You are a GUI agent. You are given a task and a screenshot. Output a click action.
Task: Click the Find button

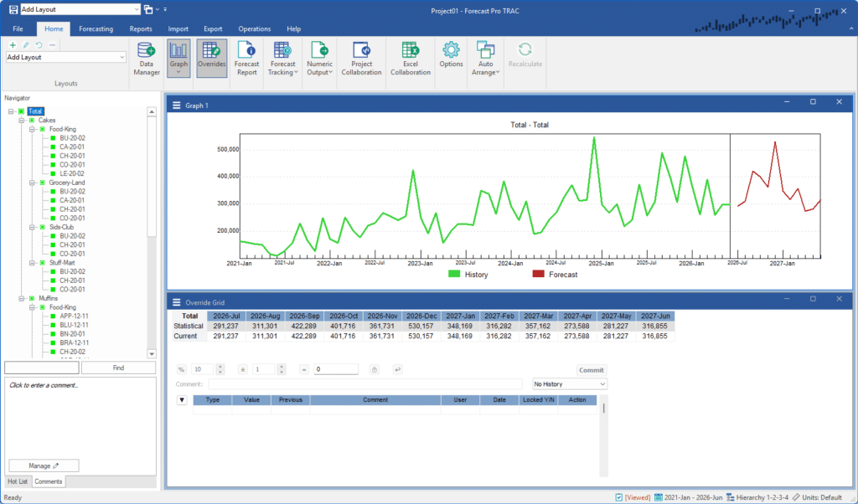point(118,368)
